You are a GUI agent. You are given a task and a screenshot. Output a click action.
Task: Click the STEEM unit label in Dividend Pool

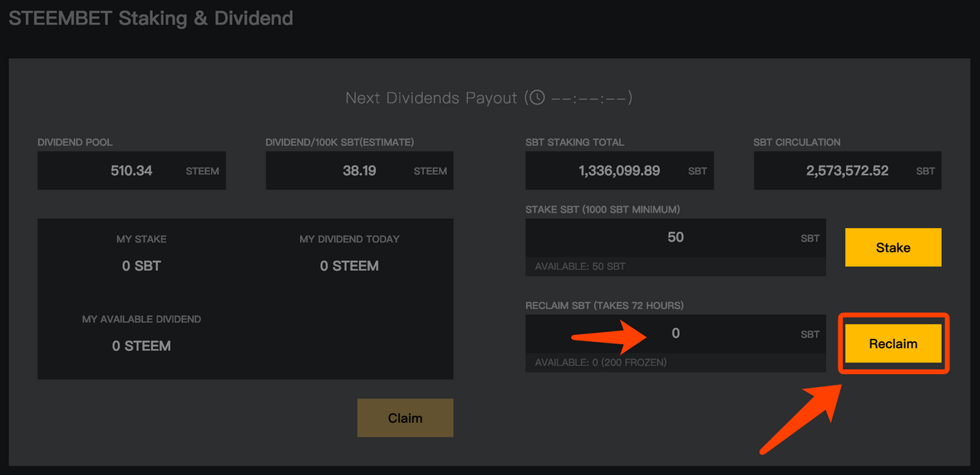[202, 171]
